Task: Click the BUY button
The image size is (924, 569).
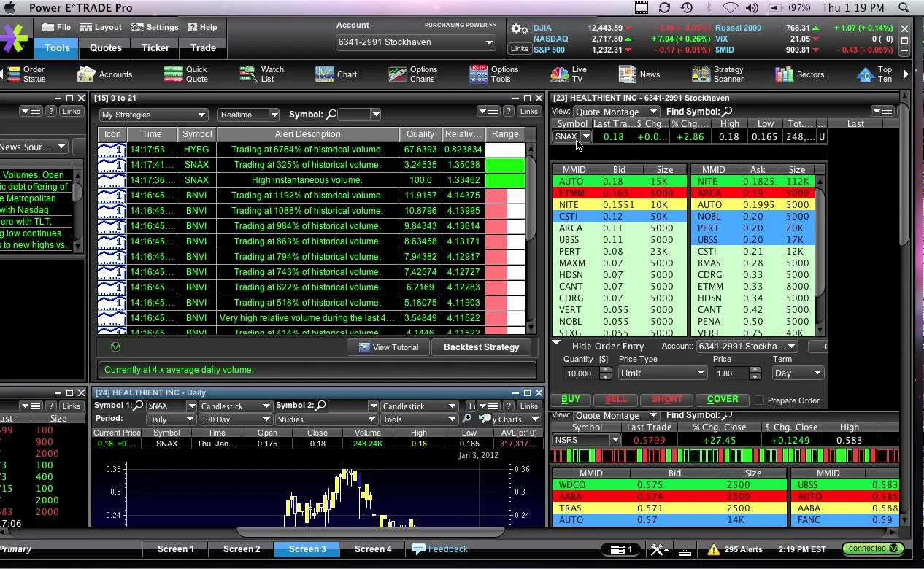Action: (x=571, y=400)
